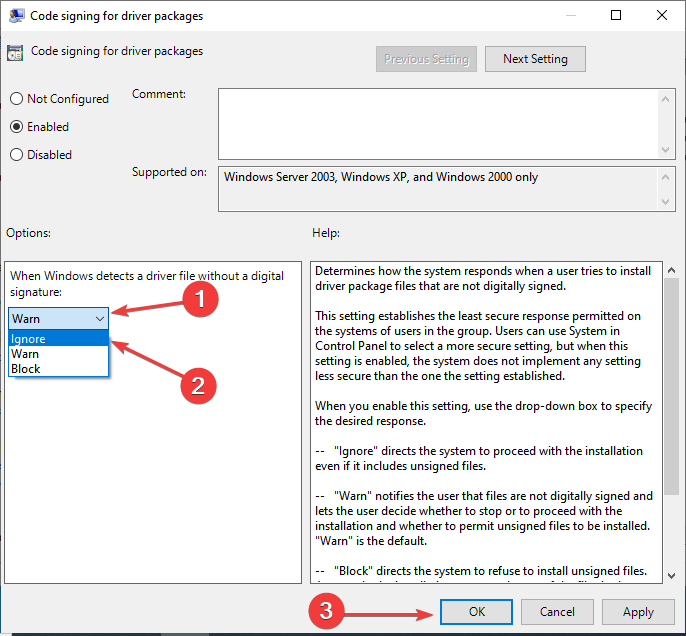Click the Comment box scroll-up arrow
686x636 pixels.
tap(667, 97)
